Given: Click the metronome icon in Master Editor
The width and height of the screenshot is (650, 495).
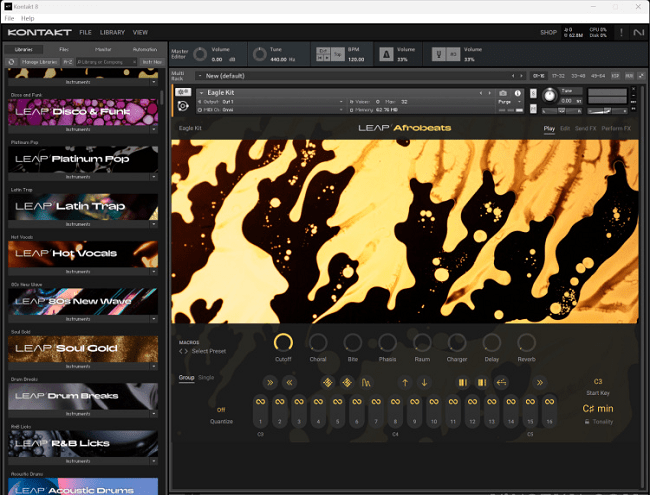Looking at the screenshot, I should coord(387,53).
